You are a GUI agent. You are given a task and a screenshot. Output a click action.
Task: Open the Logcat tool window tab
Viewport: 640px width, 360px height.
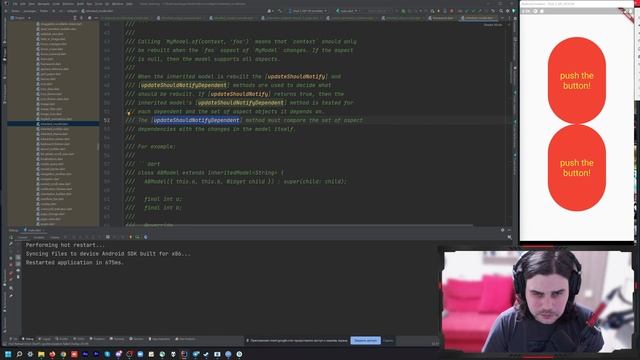[x=45, y=339]
